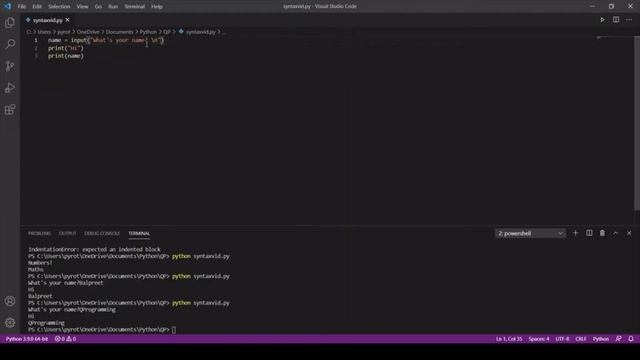Split the editor to the right
This screenshot has height=360, width=640.
(616, 20)
